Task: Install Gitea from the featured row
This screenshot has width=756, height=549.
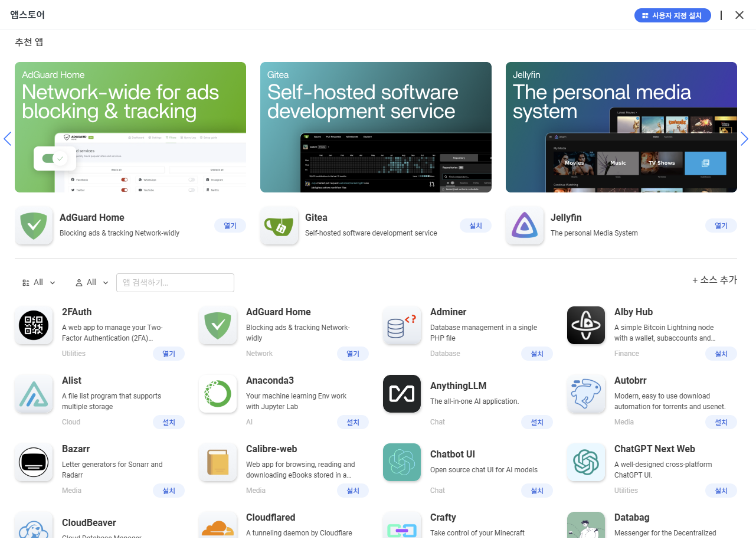Action: point(476,226)
